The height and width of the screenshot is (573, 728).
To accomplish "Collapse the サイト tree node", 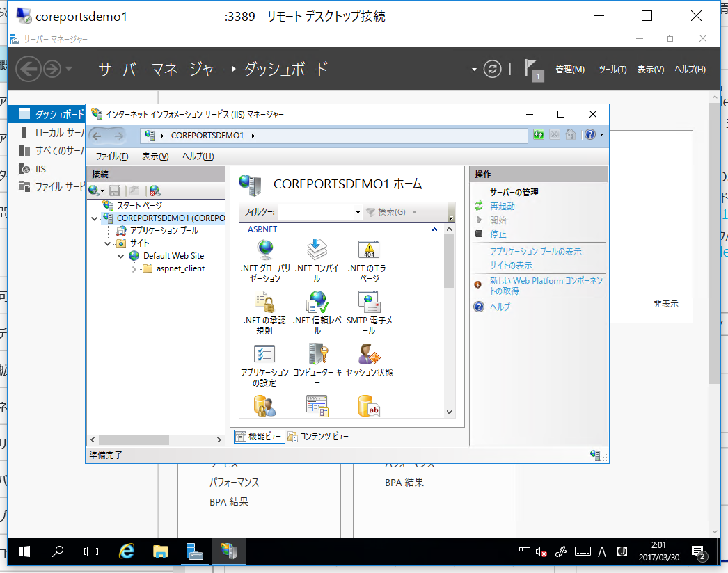I will [x=108, y=243].
